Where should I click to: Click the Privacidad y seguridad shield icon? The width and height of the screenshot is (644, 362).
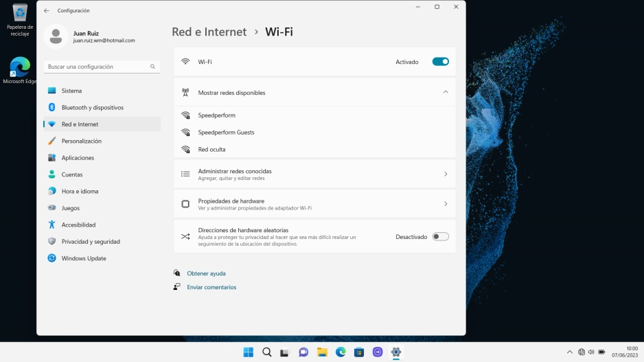coord(51,242)
